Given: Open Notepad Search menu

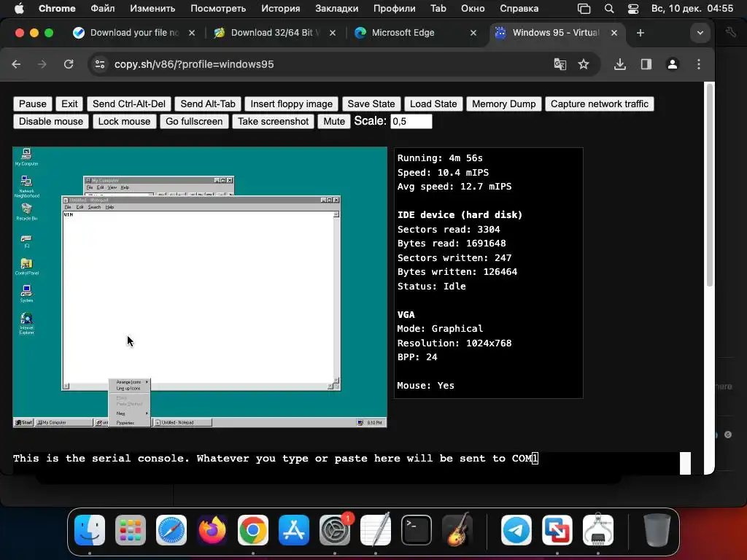Looking at the screenshot, I should pyautogui.click(x=94, y=207).
